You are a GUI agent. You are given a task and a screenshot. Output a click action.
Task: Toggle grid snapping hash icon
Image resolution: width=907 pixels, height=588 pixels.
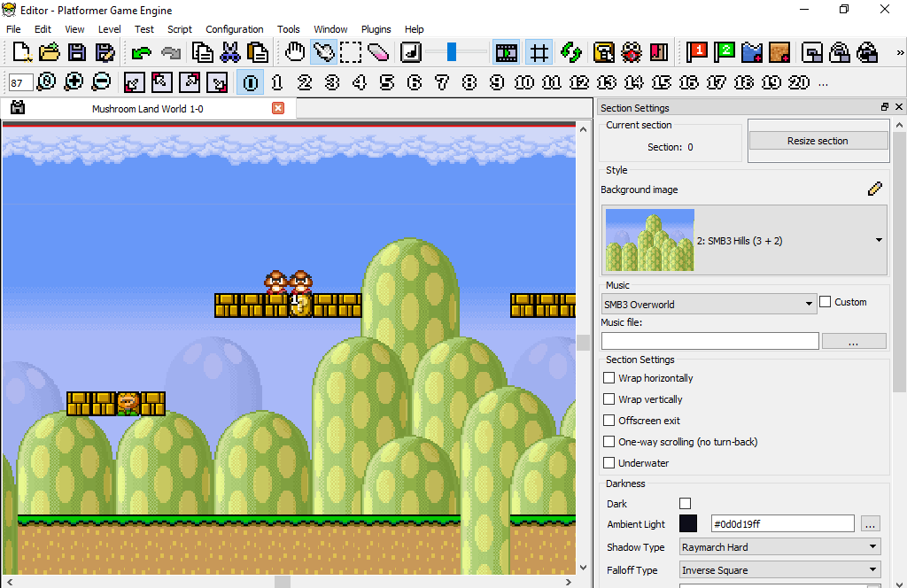(x=539, y=52)
